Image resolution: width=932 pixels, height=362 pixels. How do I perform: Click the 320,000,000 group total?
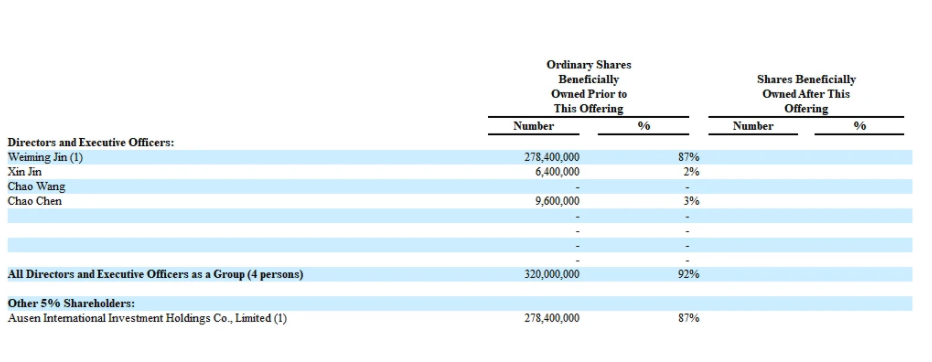pyautogui.click(x=552, y=274)
